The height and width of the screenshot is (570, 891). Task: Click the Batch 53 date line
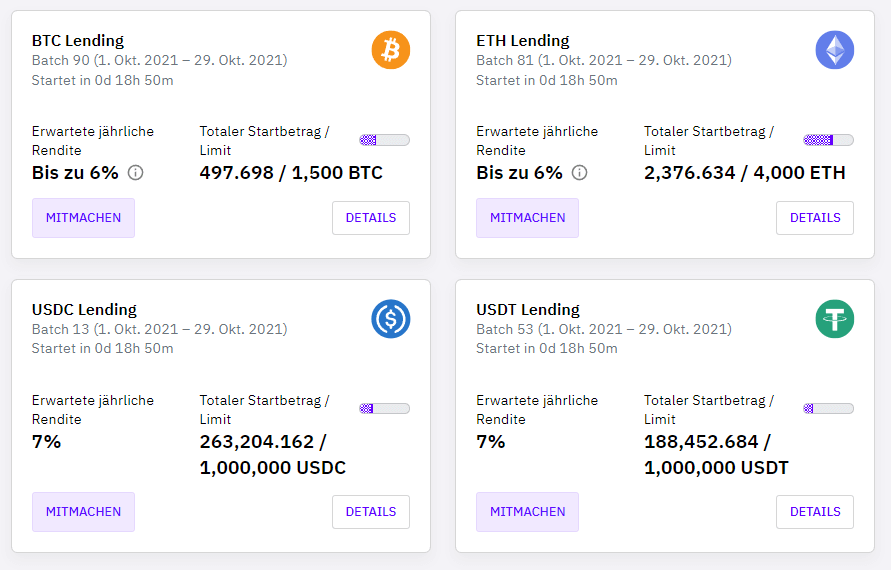pos(604,329)
